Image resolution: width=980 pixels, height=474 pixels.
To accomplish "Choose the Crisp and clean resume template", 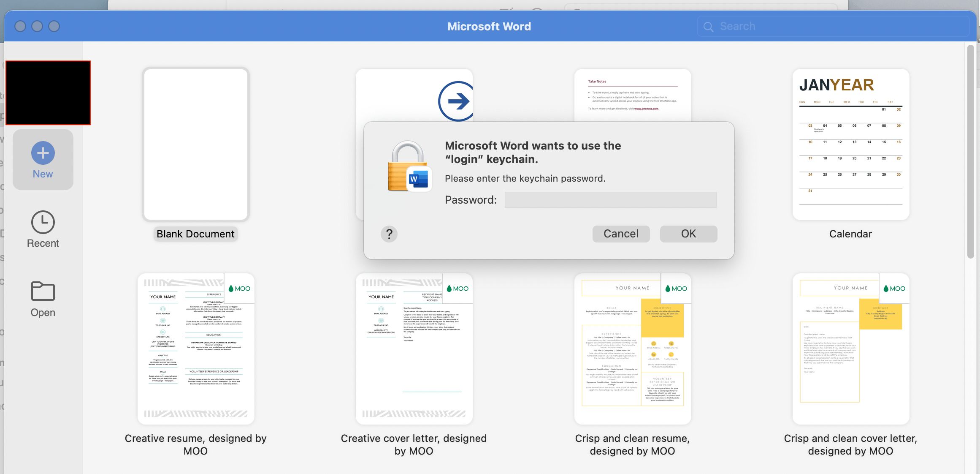I will (632, 348).
